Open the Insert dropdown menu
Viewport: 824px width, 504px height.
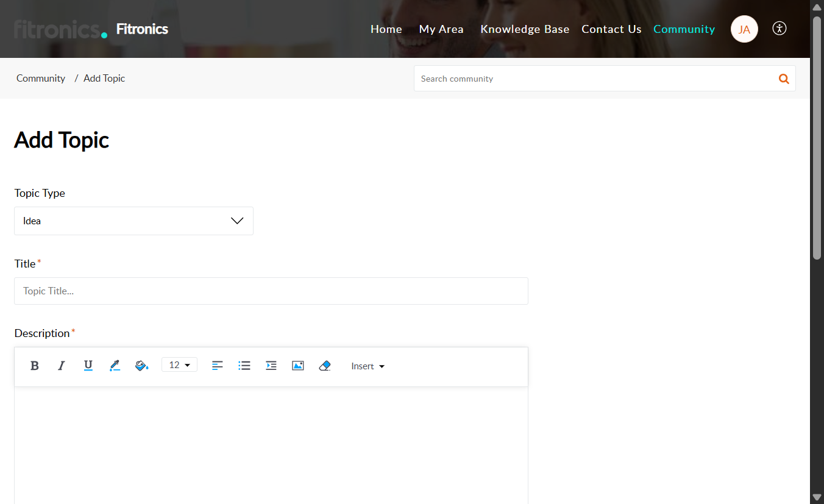pyautogui.click(x=368, y=366)
